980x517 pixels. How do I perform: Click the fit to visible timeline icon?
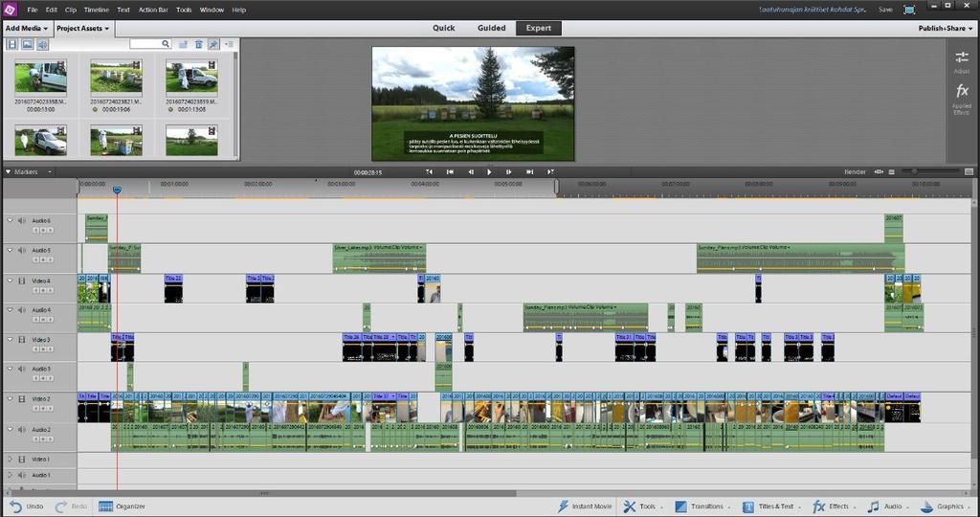[x=879, y=172]
